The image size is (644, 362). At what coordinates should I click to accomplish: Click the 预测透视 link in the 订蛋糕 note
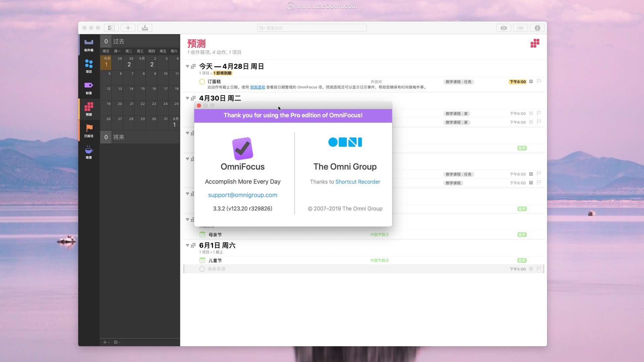click(x=257, y=87)
